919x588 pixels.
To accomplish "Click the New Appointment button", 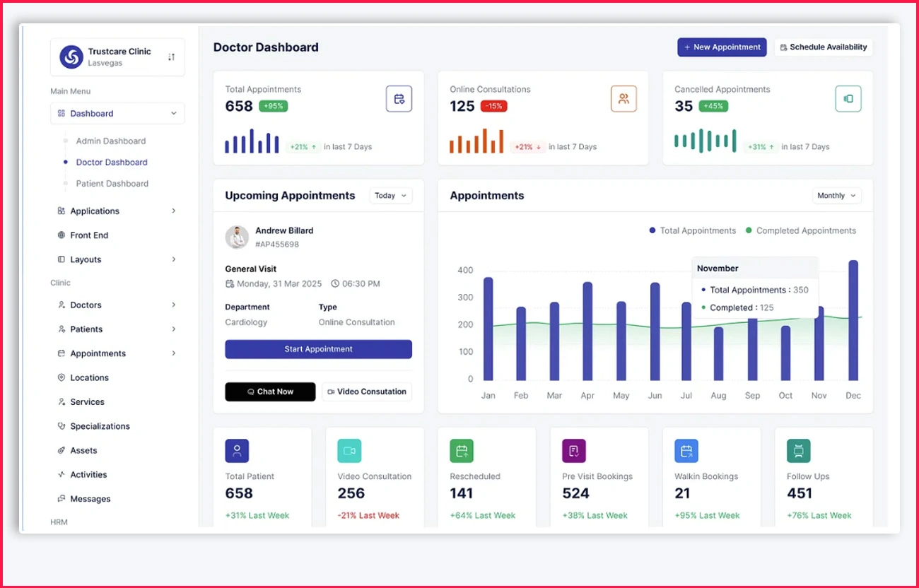I will (722, 47).
